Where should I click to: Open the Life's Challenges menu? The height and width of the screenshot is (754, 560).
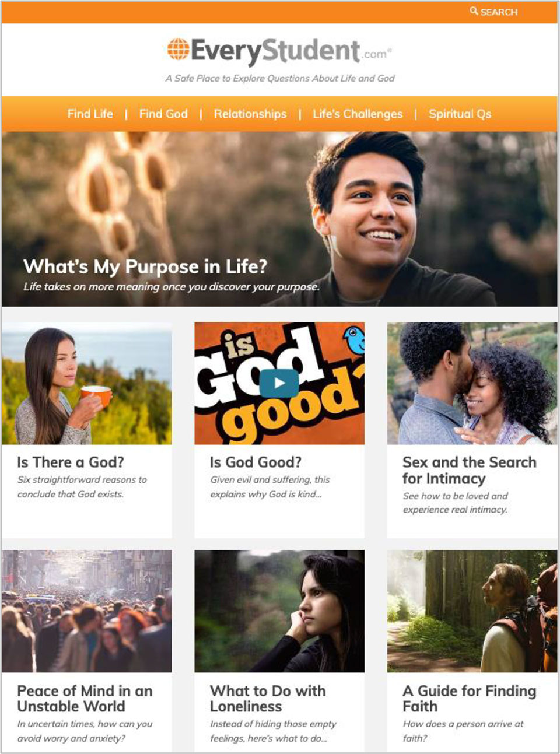pos(358,114)
